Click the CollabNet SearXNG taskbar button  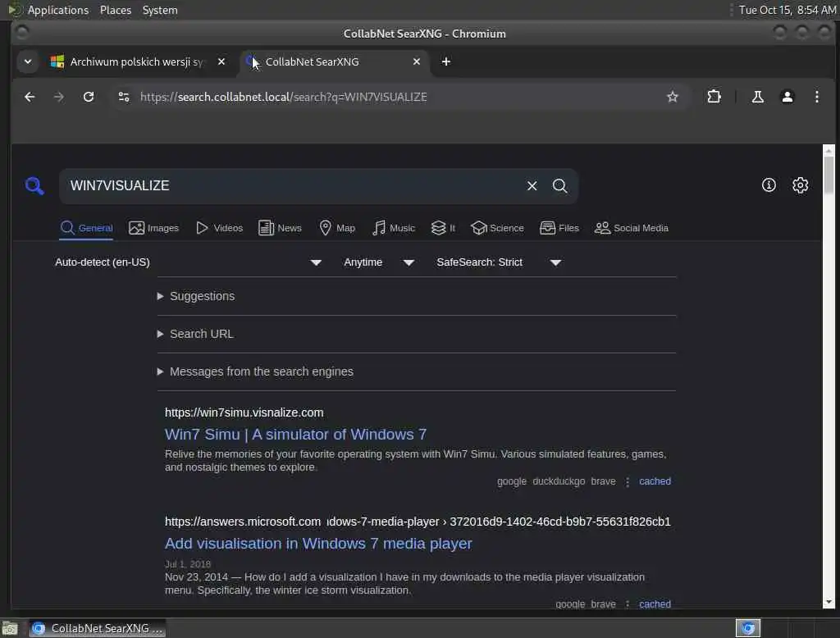click(97, 628)
